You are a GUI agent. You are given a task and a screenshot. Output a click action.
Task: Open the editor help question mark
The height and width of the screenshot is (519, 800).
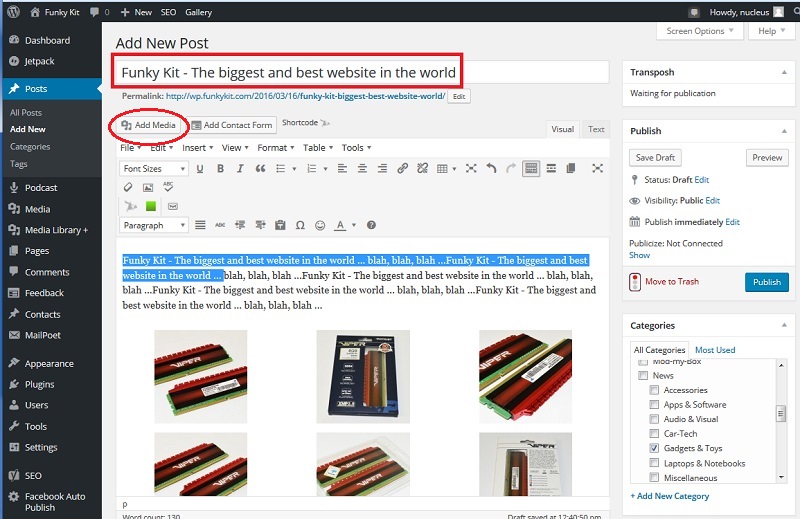pyautogui.click(x=371, y=225)
